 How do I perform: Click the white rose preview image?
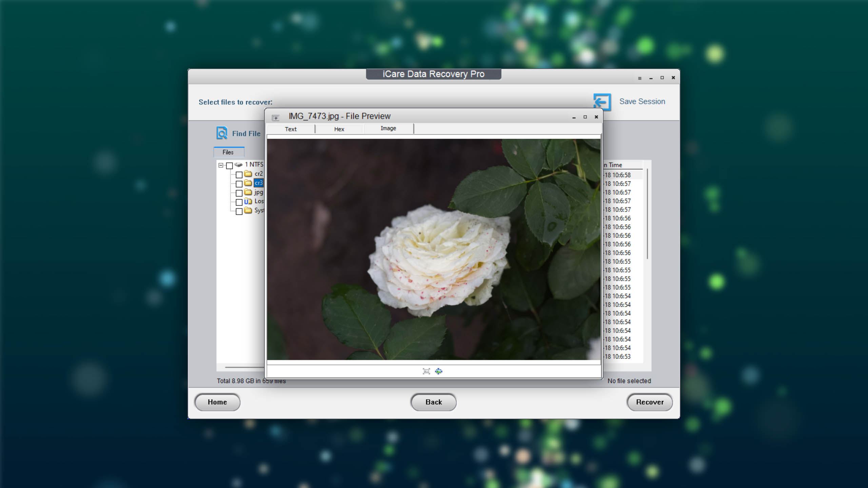pos(434,249)
